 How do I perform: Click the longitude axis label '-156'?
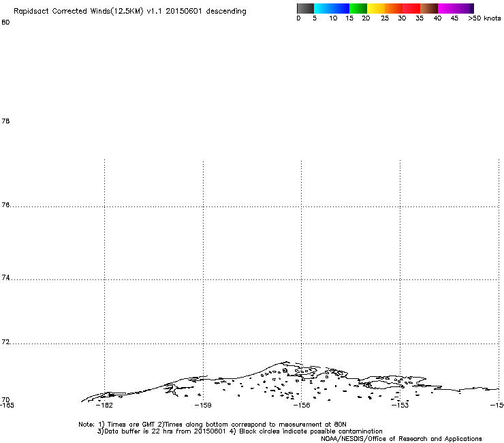pyautogui.click(x=302, y=405)
